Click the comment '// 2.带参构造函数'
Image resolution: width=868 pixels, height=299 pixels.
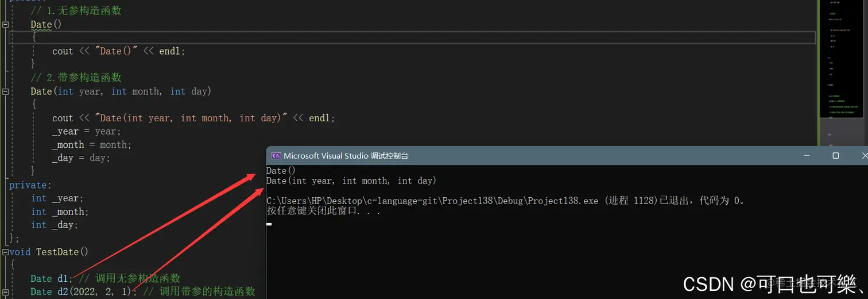coord(76,78)
